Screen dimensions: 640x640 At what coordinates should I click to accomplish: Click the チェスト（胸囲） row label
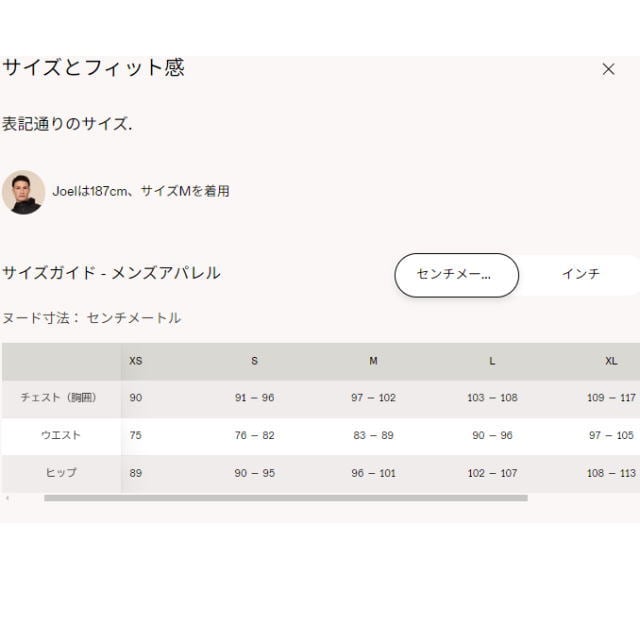tap(59, 398)
